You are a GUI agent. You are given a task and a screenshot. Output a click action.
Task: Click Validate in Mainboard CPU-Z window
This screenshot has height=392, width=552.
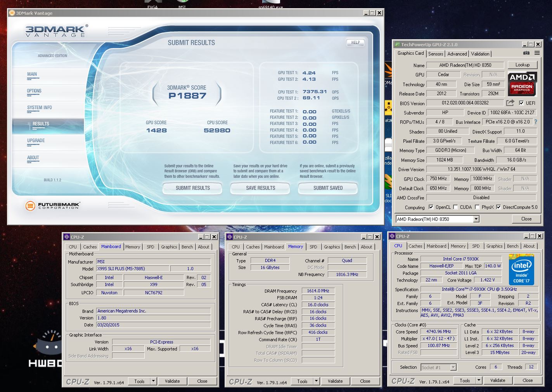click(172, 381)
